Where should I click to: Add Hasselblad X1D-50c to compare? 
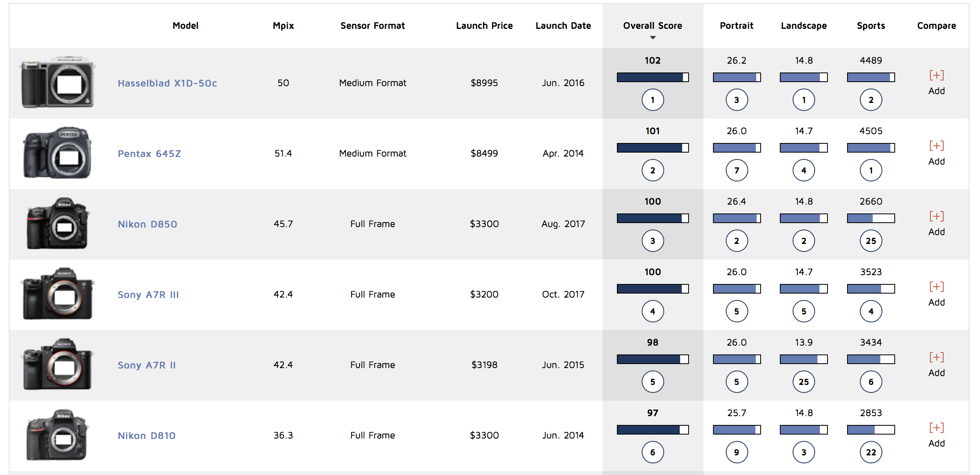pyautogui.click(x=936, y=76)
